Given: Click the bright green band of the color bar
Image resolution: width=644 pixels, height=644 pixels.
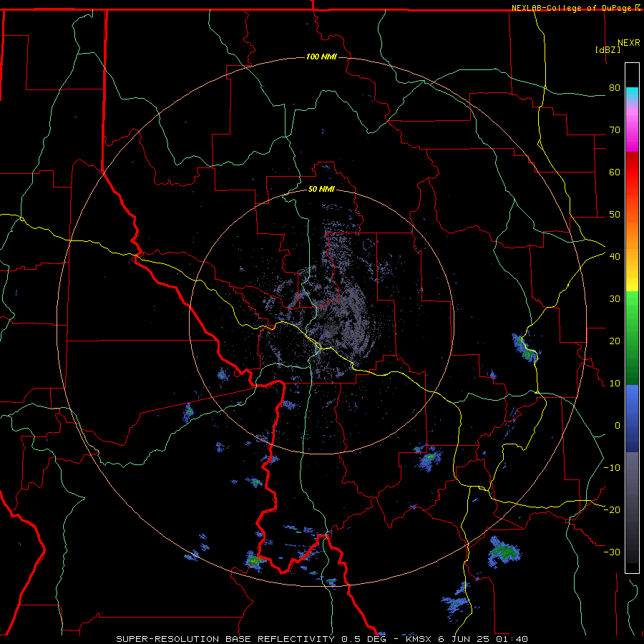Looking at the screenshot, I should pos(632,304).
